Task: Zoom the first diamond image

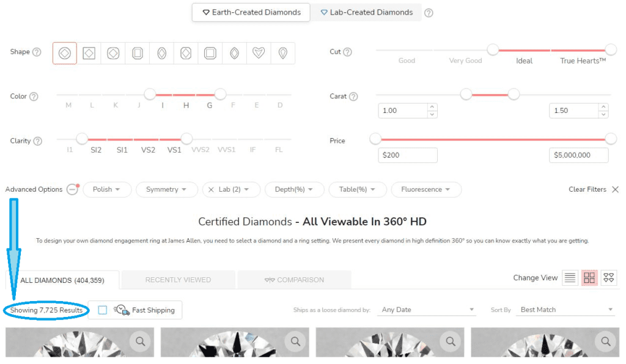Action: point(141,341)
